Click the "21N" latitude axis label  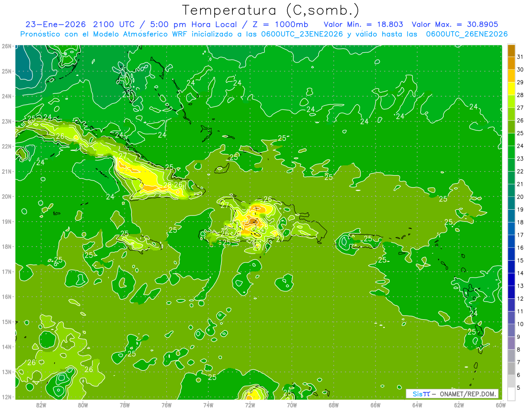pos(7,171)
